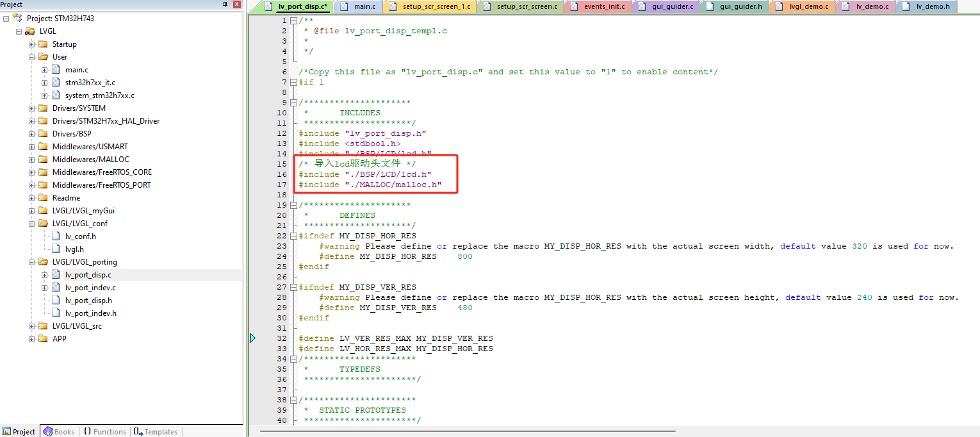Switch to the Functions panel tab
Image resolution: width=980 pixels, height=437 pixels.
[x=104, y=431]
